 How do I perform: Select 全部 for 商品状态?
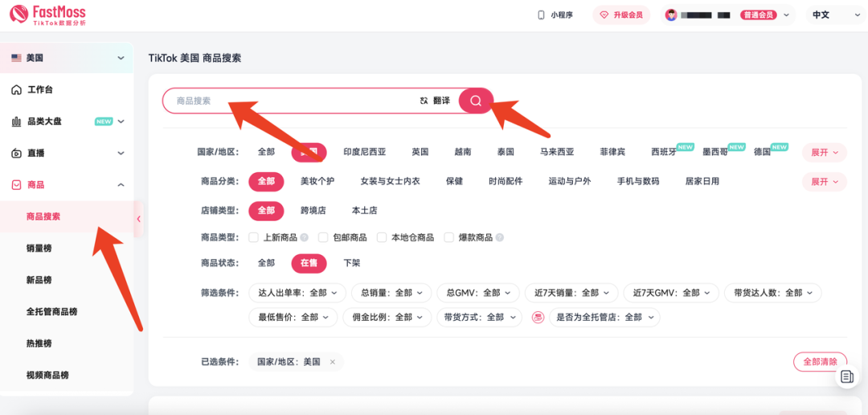(x=266, y=263)
